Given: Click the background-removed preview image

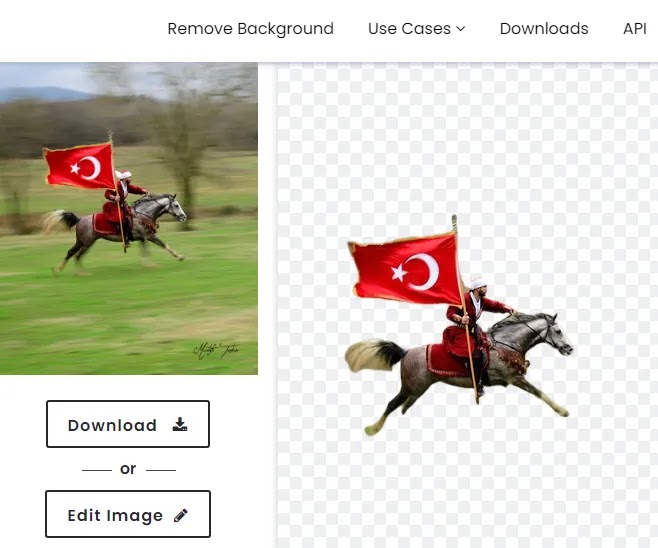Looking at the screenshot, I should click(467, 305).
